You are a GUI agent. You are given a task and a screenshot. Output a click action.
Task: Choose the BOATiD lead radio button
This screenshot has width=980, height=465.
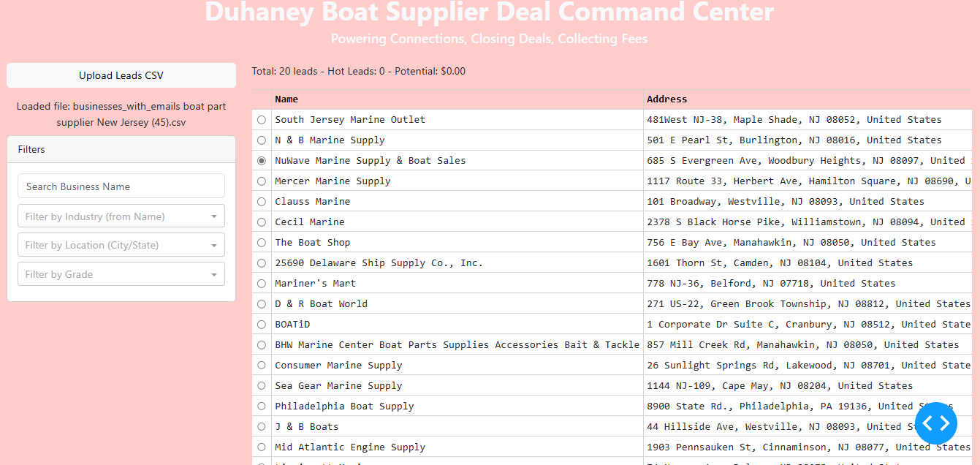[x=262, y=325]
